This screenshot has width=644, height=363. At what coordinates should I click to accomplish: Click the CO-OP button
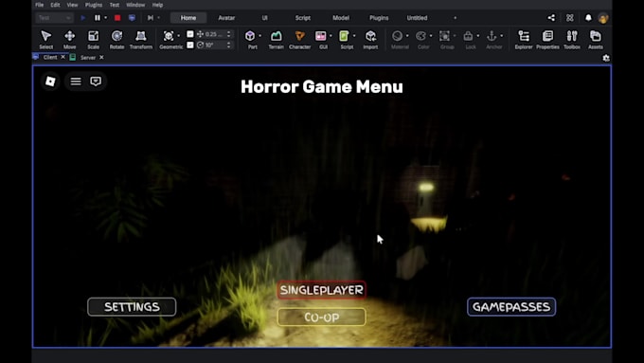pos(322,318)
